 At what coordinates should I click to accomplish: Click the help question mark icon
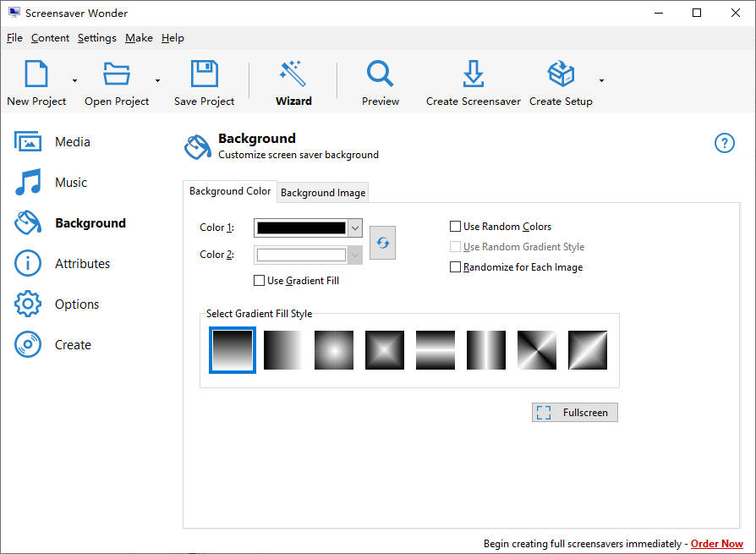click(x=725, y=143)
